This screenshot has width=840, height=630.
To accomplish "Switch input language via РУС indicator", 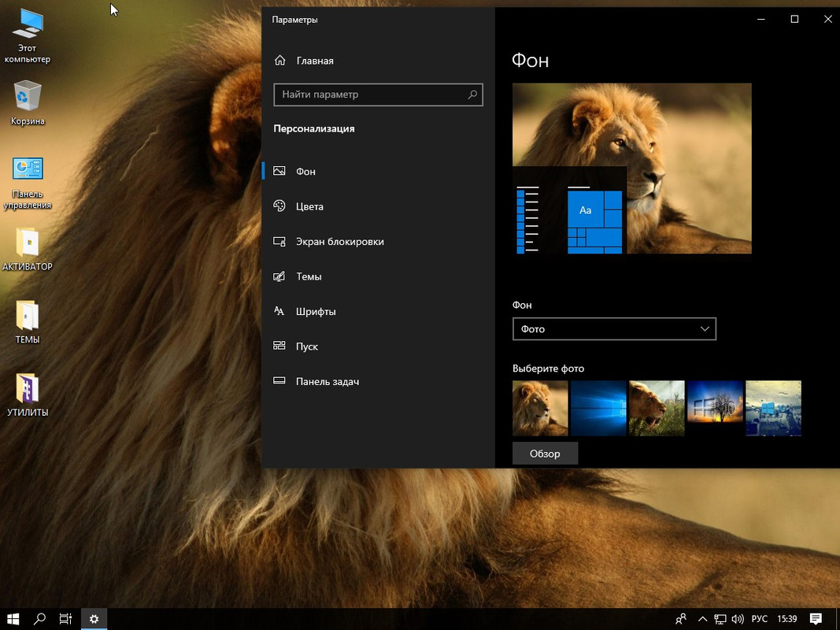I will (x=759, y=619).
